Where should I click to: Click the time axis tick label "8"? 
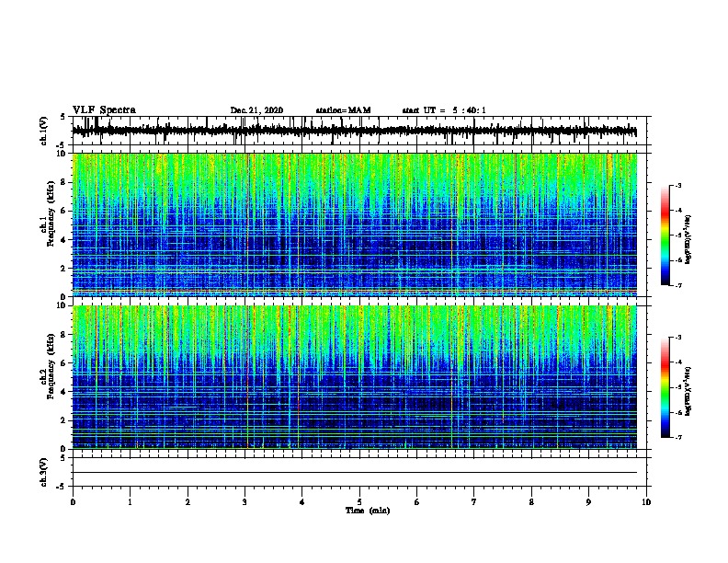531,502
